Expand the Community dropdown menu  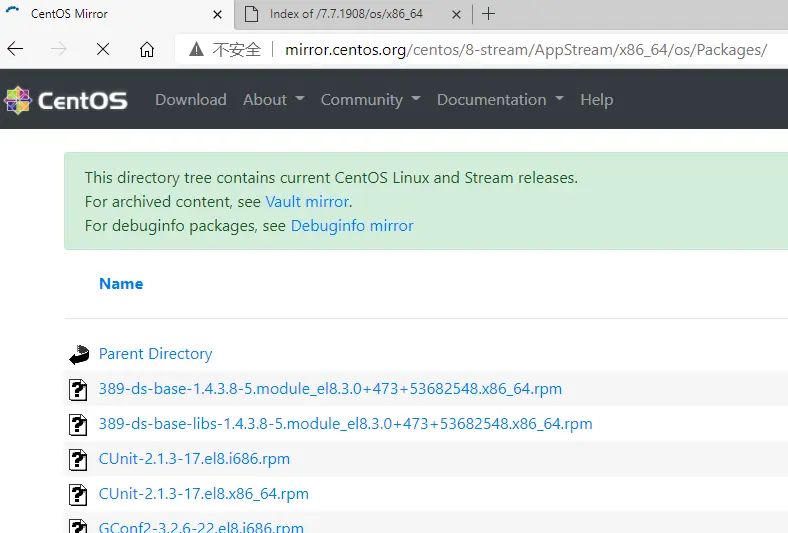(370, 99)
